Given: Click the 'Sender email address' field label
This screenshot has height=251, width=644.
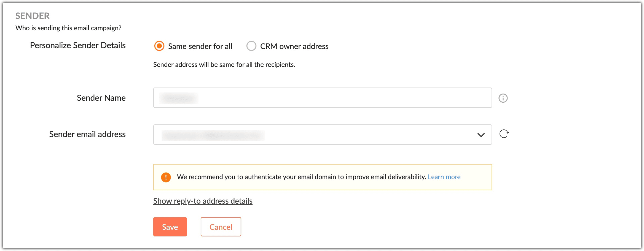Looking at the screenshot, I should coord(87,134).
